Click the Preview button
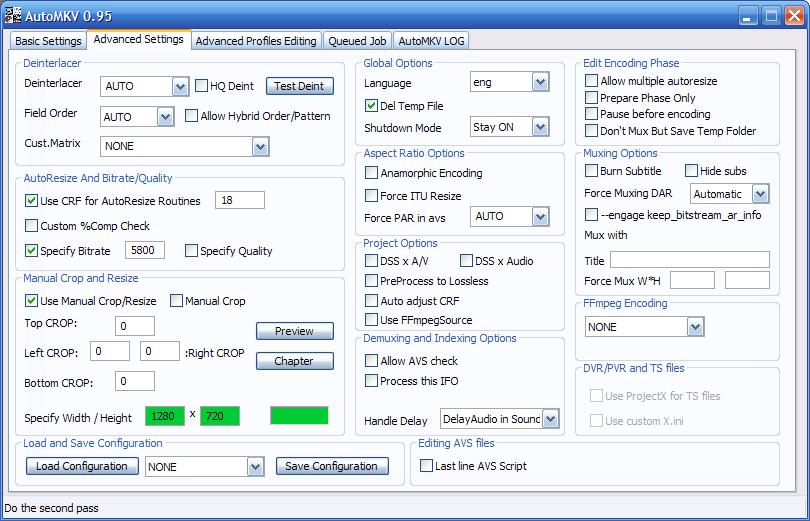The height and width of the screenshot is (521, 810). (x=294, y=331)
